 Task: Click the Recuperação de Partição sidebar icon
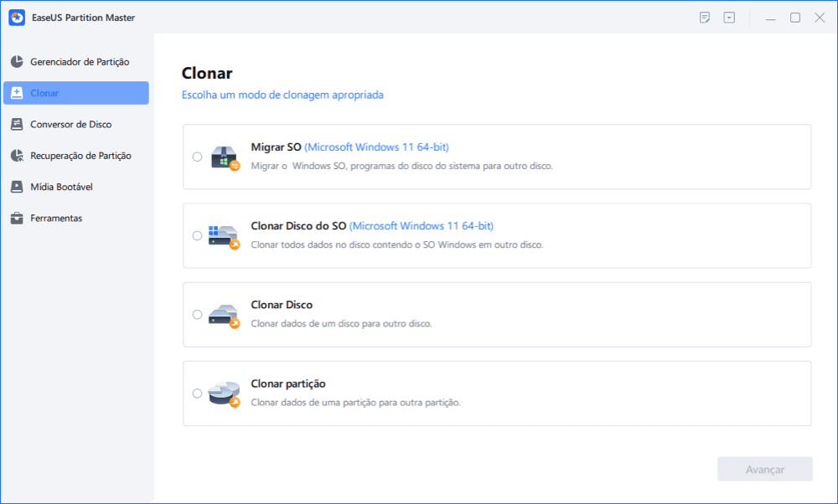pyautogui.click(x=17, y=156)
